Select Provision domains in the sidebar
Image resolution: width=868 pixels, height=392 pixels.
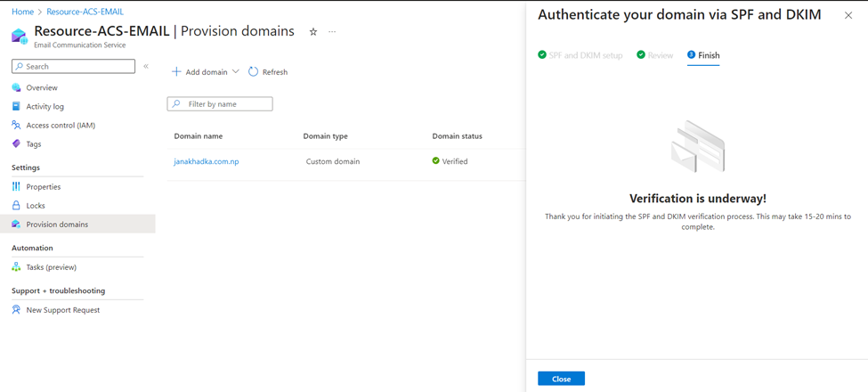pos(77,225)
